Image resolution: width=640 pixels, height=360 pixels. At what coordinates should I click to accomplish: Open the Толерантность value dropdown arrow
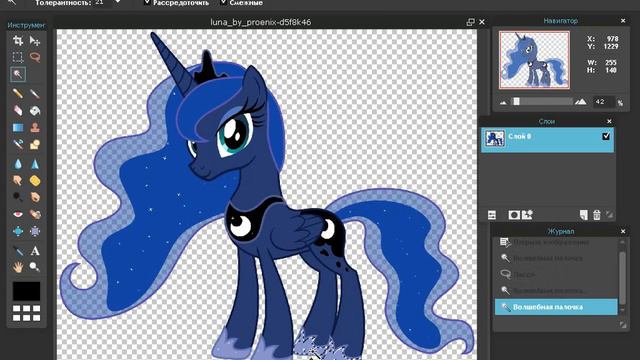[x=118, y=2]
